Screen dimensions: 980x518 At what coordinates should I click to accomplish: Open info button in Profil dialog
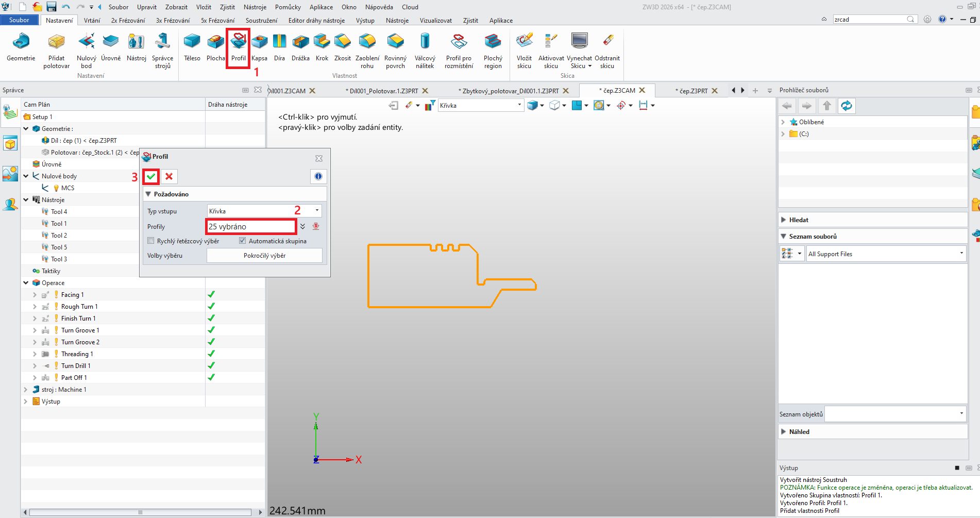318,176
